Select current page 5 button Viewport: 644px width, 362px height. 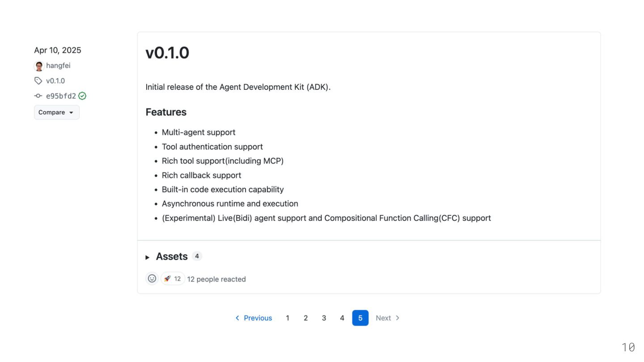coord(360,318)
